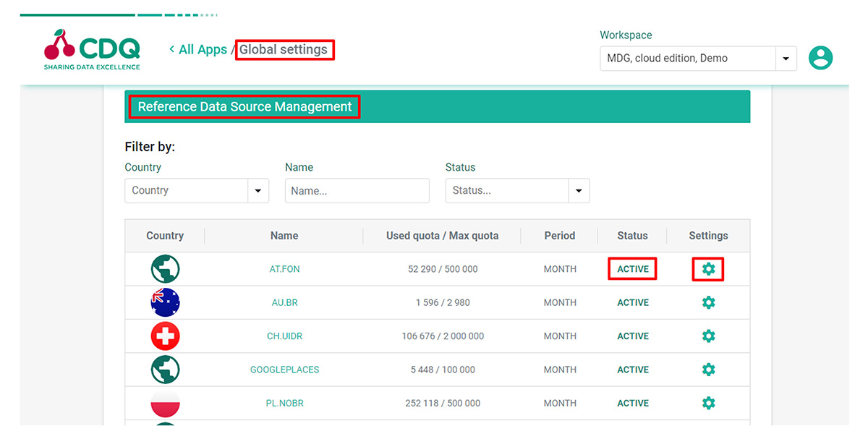Click the CDQ cherry logo

[x=92, y=49]
